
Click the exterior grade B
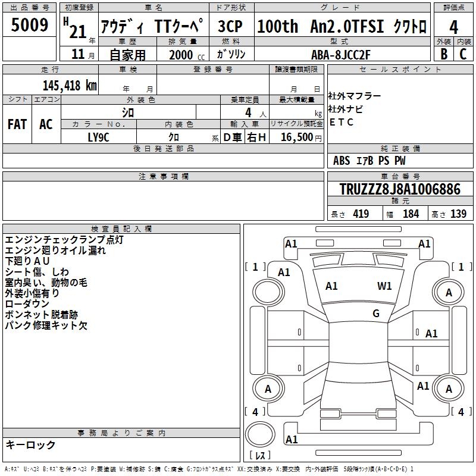click(x=444, y=54)
